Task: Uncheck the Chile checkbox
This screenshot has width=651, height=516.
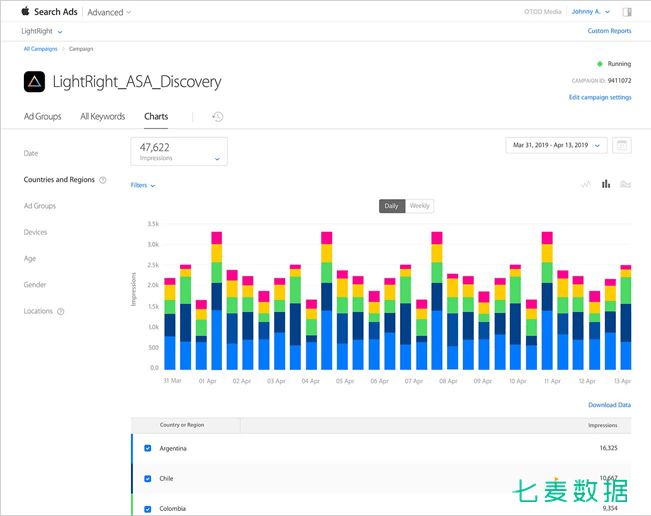Action: coord(147,479)
